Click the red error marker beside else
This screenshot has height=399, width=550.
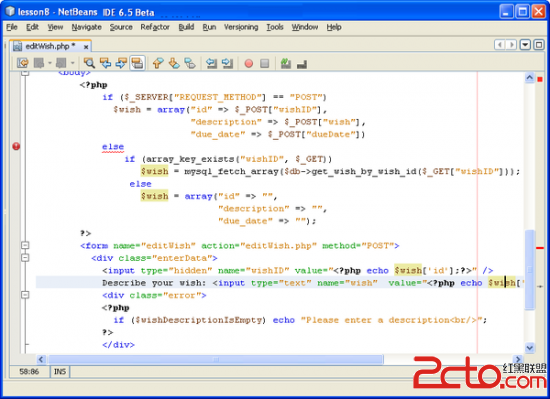16,146
